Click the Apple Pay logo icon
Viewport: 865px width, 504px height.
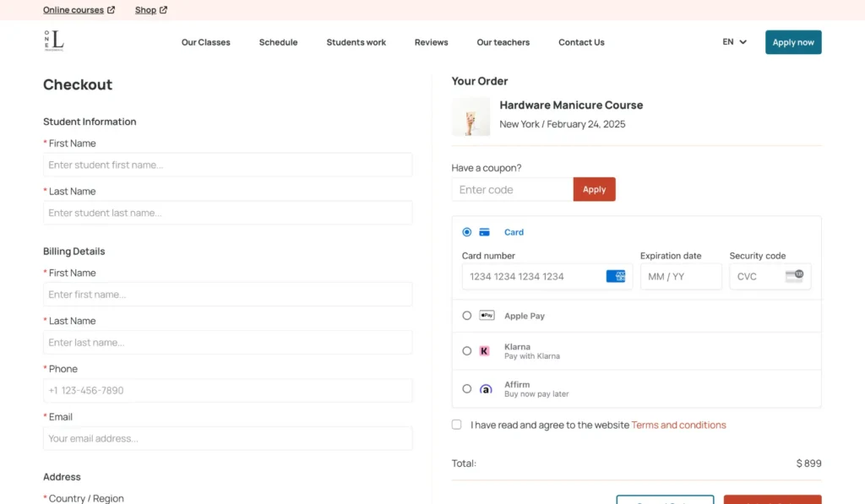[x=487, y=316]
